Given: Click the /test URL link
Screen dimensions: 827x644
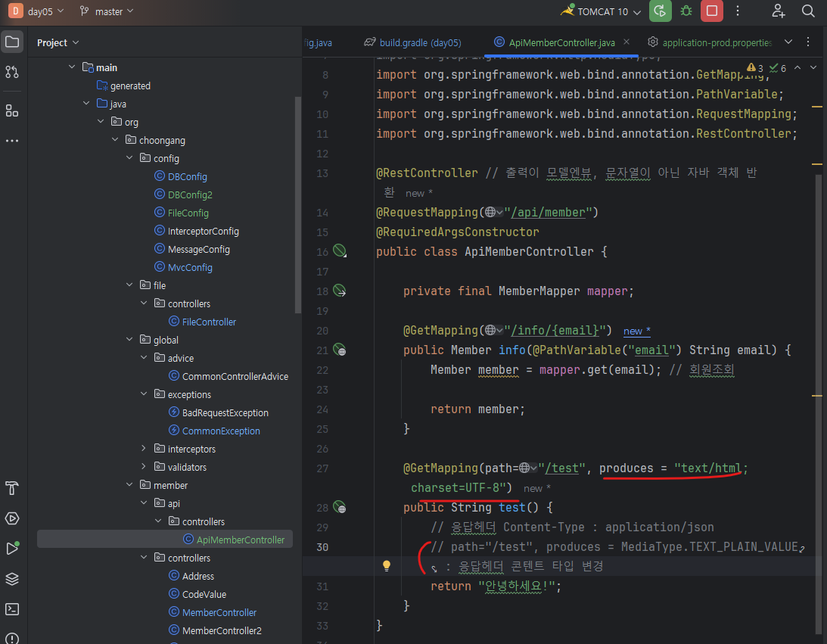Looking at the screenshot, I should [x=561, y=468].
